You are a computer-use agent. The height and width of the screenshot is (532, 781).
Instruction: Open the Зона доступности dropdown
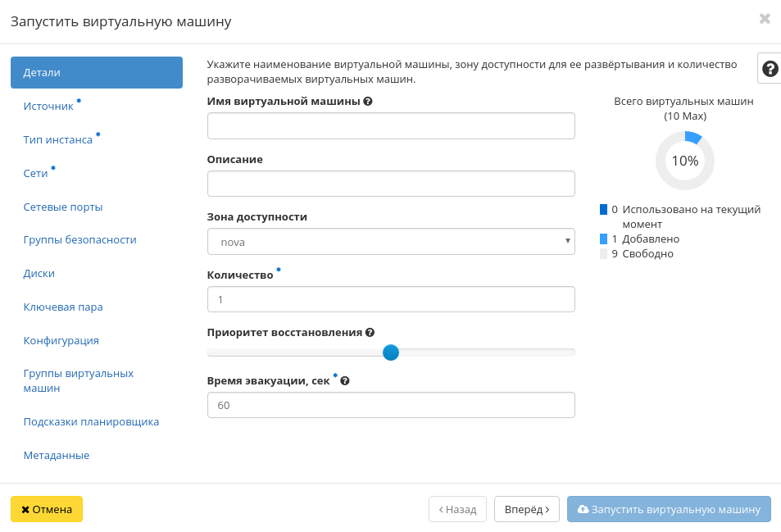tap(391, 242)
